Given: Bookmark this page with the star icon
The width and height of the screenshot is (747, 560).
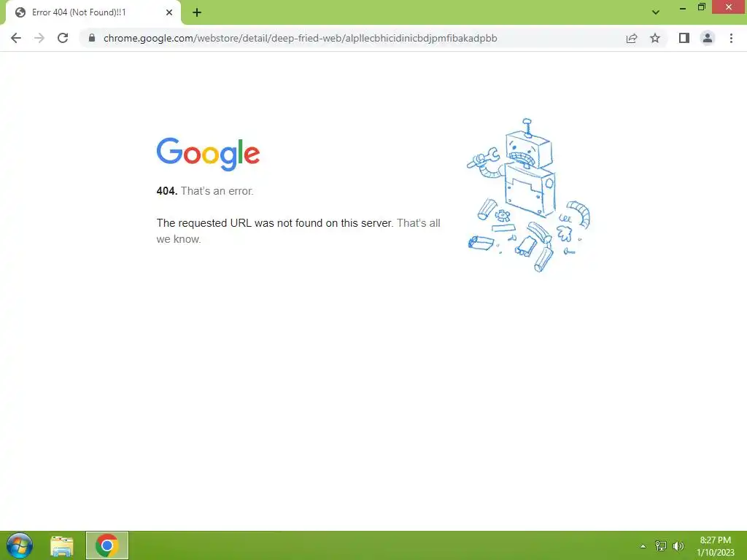Looking at the screenshot, I should tap(655, 38).
